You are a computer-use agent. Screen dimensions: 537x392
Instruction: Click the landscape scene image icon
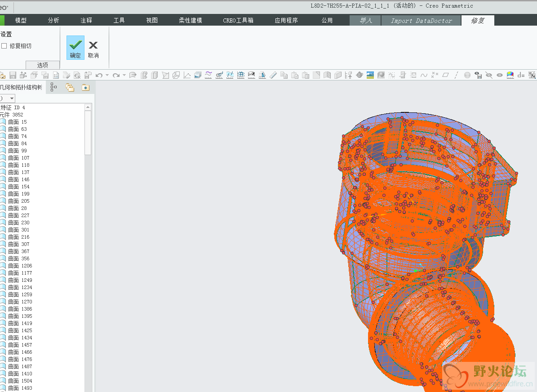(x=370, y=75)
